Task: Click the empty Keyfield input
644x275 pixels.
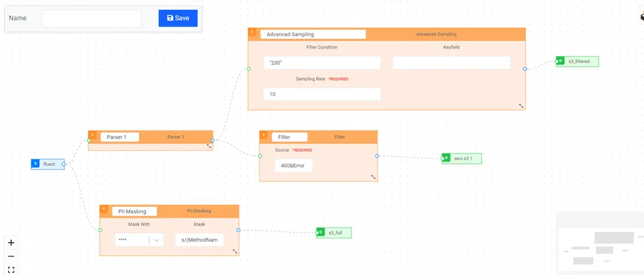Action: (x=451, y=63)
